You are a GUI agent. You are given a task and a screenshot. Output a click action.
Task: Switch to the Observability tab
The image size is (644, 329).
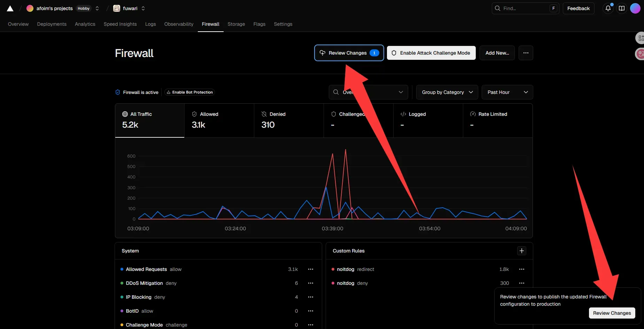(179, 24)
